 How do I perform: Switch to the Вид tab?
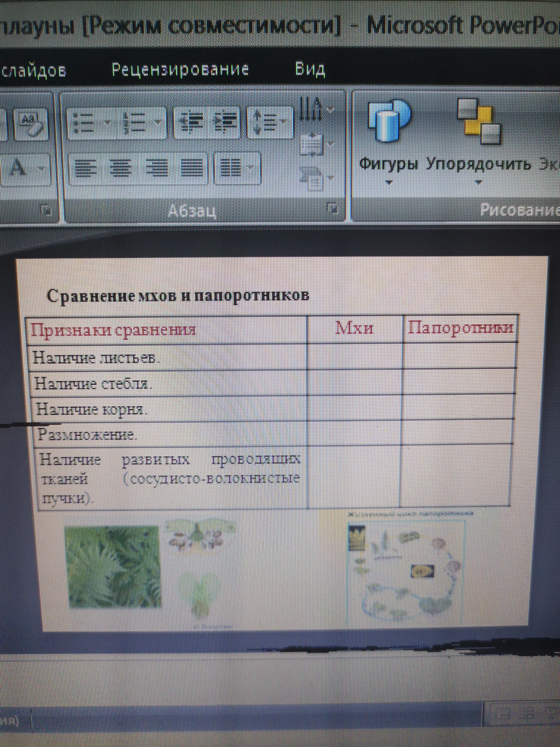click(x=310, y=70)
